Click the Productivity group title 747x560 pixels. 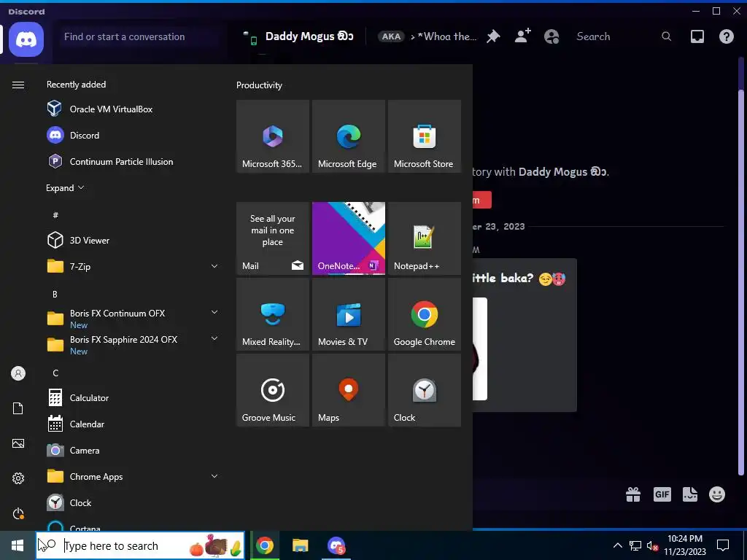[x=259, y=85]
